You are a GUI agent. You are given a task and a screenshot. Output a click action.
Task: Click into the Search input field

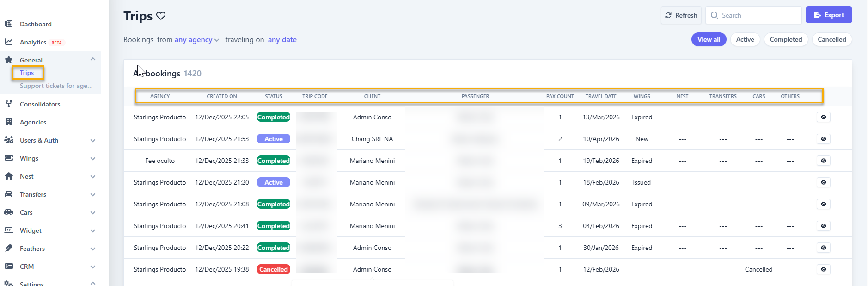click(x=758, y=15)
